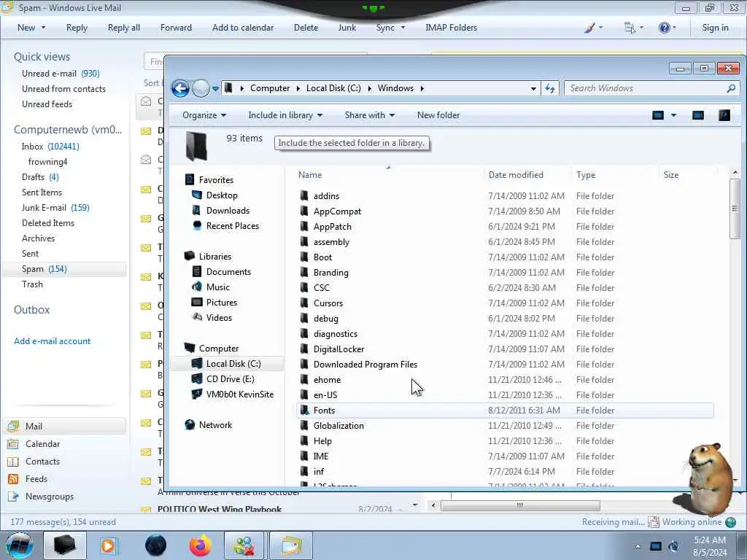The image size is (747, 560).
Task: Click the Live Mail help icon
Action: [x=665, y=28]
